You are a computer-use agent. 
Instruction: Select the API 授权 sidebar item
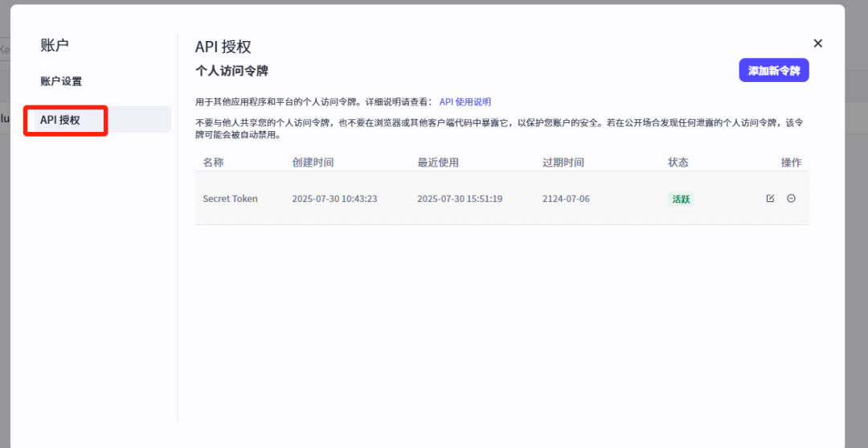61,120
